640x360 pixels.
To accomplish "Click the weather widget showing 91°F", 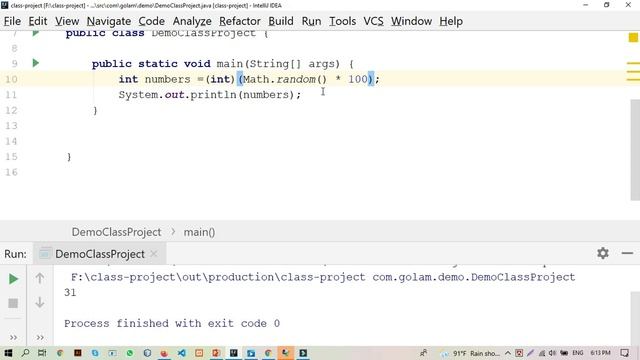I will click(470, 353).
